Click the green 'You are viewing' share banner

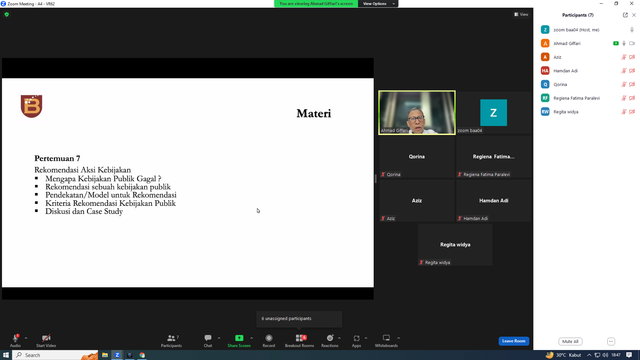click(x=316, y=4)
